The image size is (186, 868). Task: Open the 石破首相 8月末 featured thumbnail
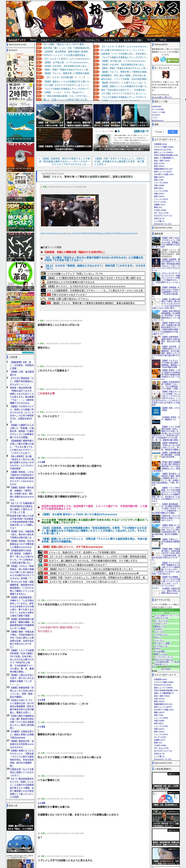tap(64, 139)
